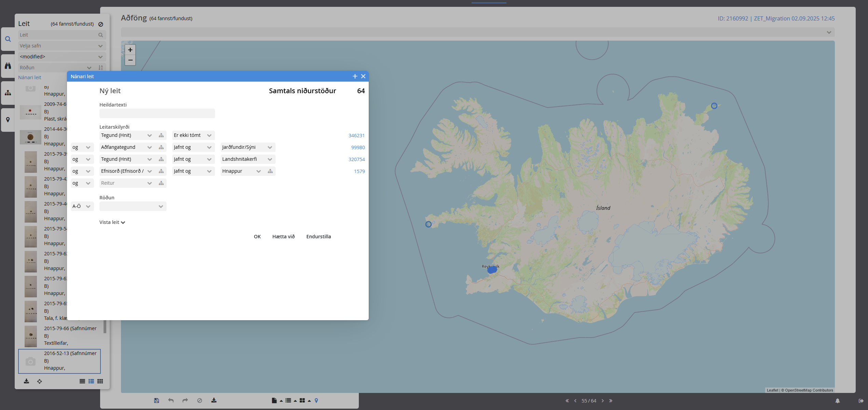Image resolution: width=868 pixels, height=410 pixels.
Task: Click the hierarchy icon beside Aðfangategund field
Action: 161,147
